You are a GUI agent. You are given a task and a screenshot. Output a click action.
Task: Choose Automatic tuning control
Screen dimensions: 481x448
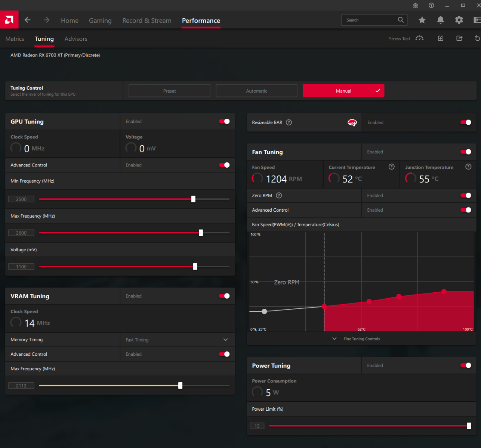pyautogui.click(x=256, y=91)
